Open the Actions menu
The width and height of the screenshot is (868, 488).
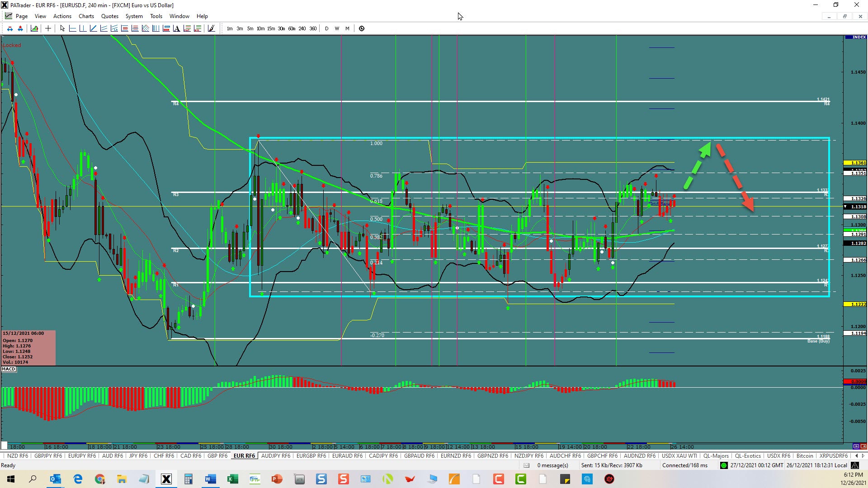coord(62,16)
